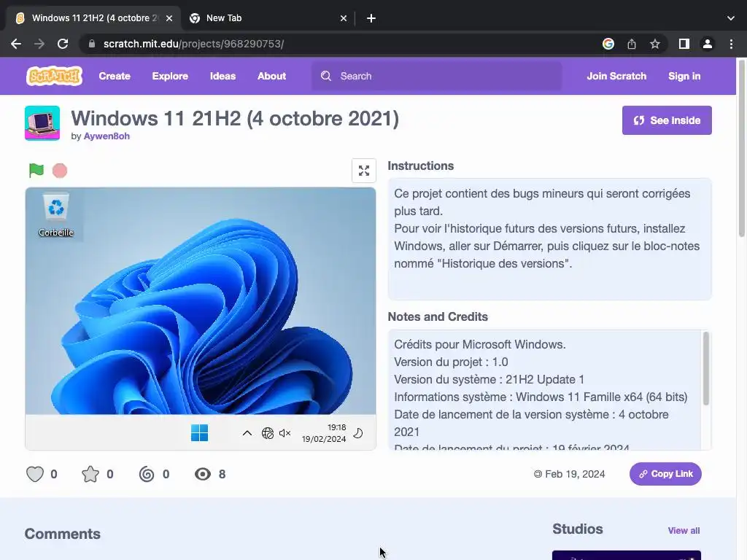The width and height of the screenshot is (747, 560).
Task: Click the Comments heading
Action: [x=63, y=534]
